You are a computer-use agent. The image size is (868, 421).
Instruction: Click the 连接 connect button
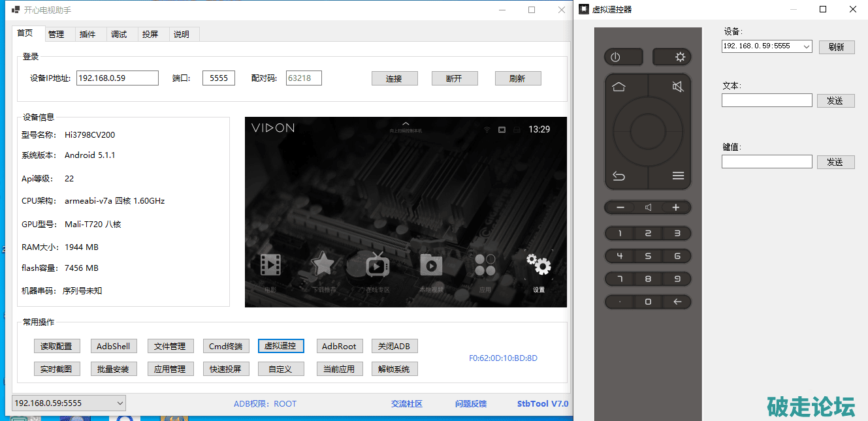pos(394,78)
